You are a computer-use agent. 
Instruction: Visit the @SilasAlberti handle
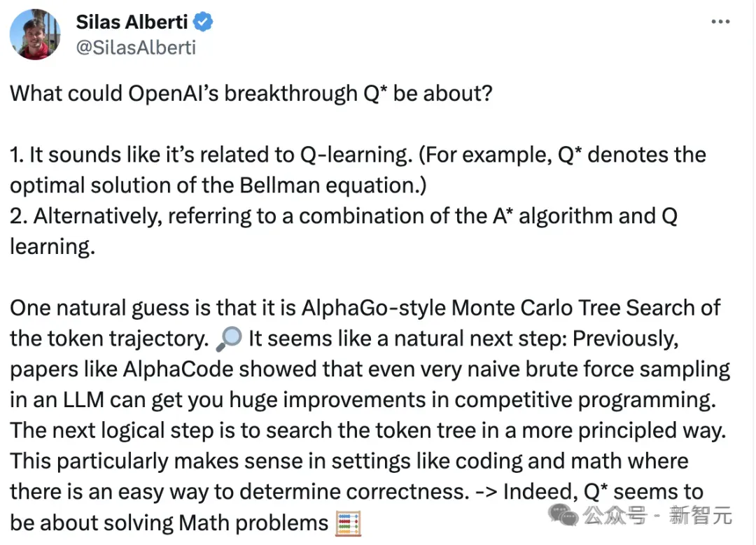pyautogui.click(x=136, y=47)
